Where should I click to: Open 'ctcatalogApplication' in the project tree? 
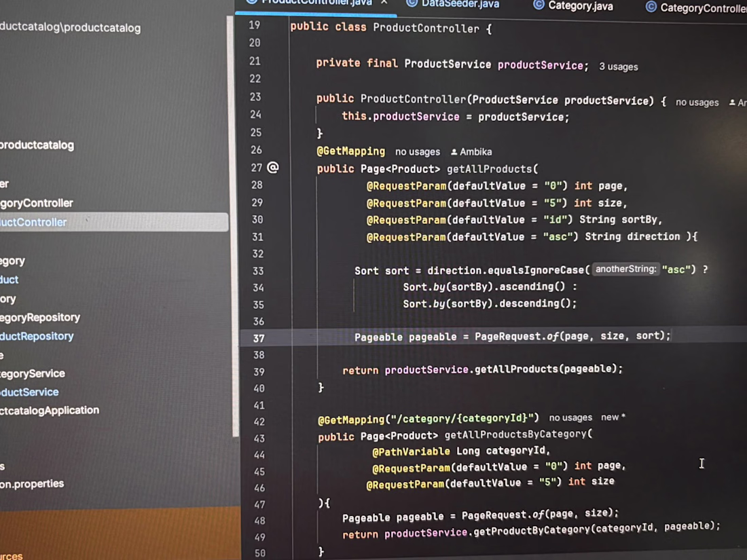[x=50, y=411]
